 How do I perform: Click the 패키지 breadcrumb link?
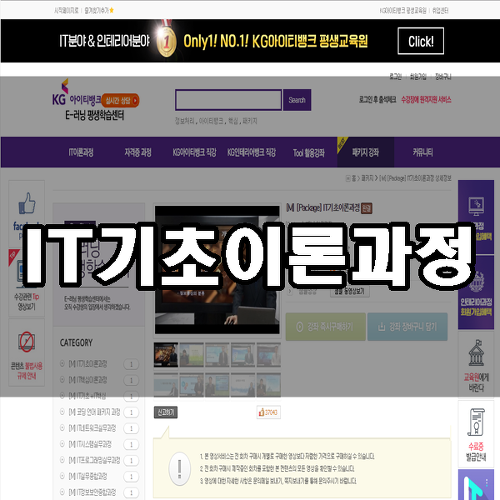click(x=367, y=178)
